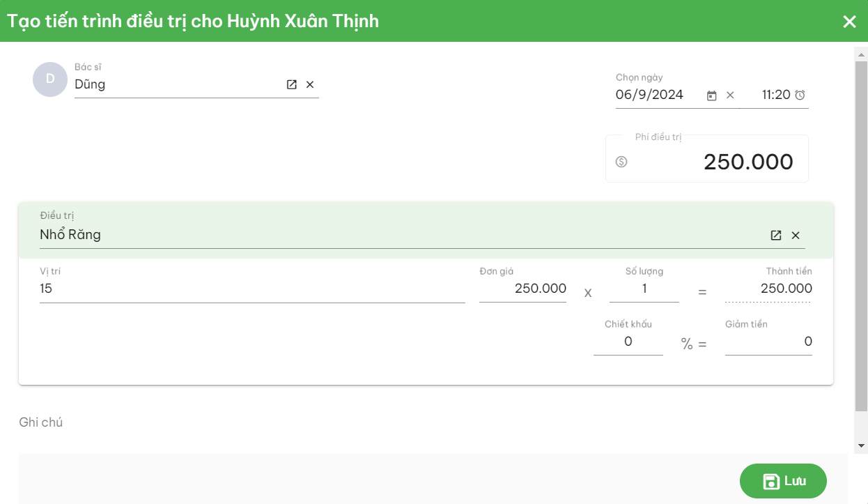Click the scrollbar down arrow
Viewport: 868px width, 504px height.
pos(861,445)
